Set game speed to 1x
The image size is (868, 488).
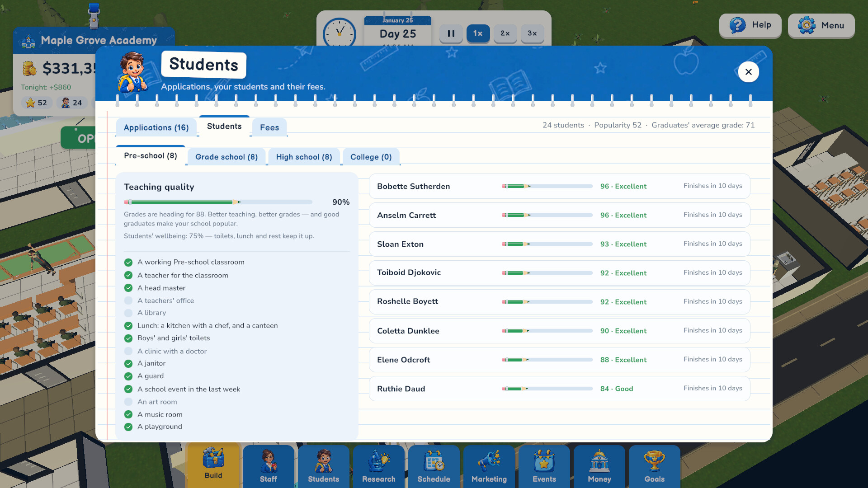pos(478,33)
